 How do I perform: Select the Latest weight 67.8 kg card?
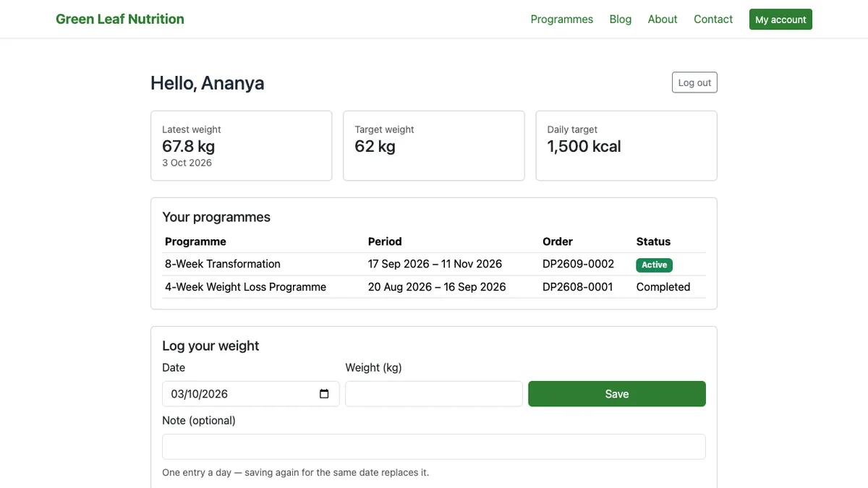(242, 145)
